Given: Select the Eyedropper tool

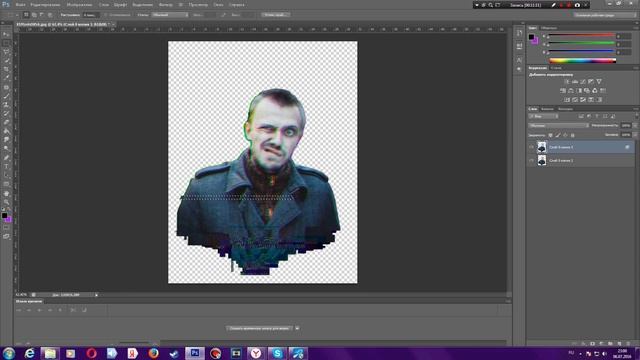Looking at the screenshot, I should [x=6, y=78].
